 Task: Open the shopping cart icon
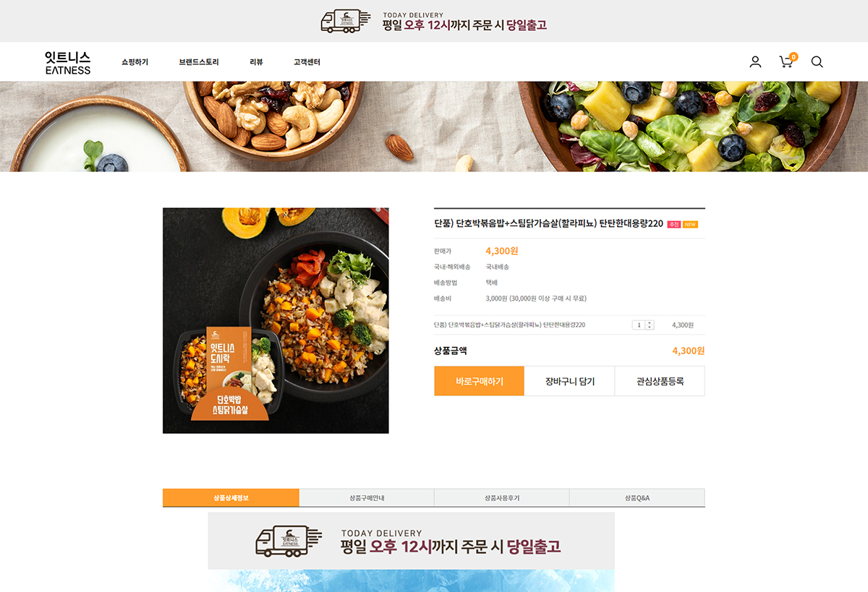click(786, 62)
